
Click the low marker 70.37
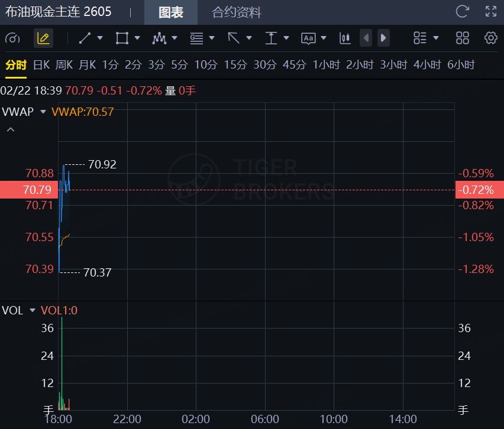(x=98, y=272)
